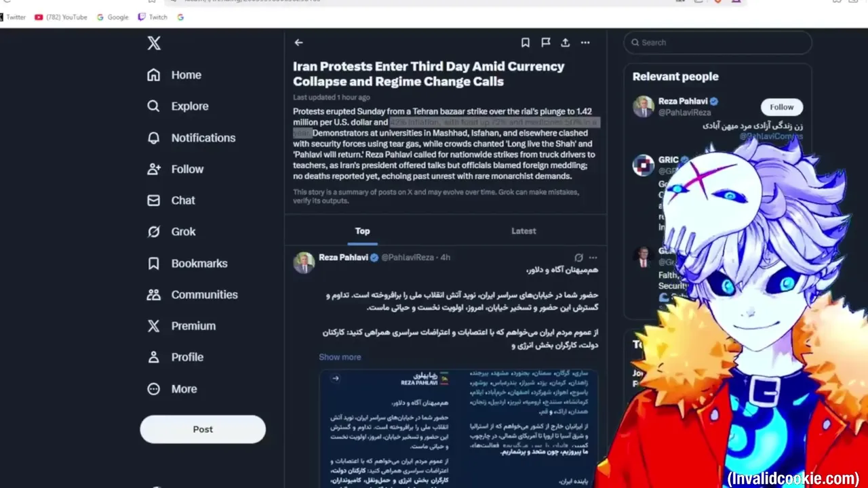
Task: Click the story headline about Iran Protests
Action: (429, 74)
